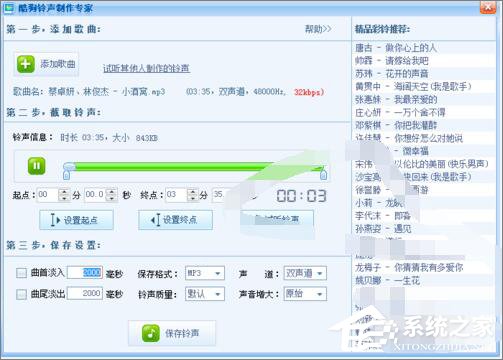This screenshot has height=360, width=503.
Task: Click the green music note Save Ringtone icon
Action: click(x=151, y=333)
